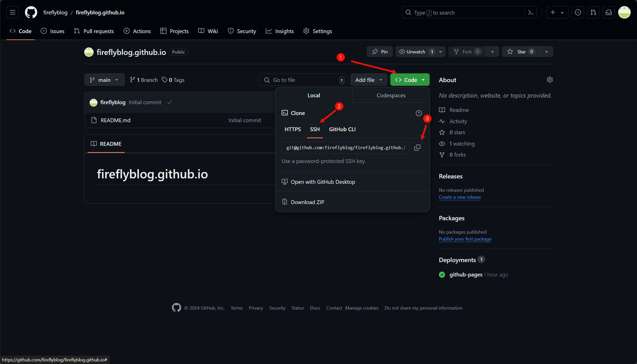Open the Projects tab

click(174, 31)
